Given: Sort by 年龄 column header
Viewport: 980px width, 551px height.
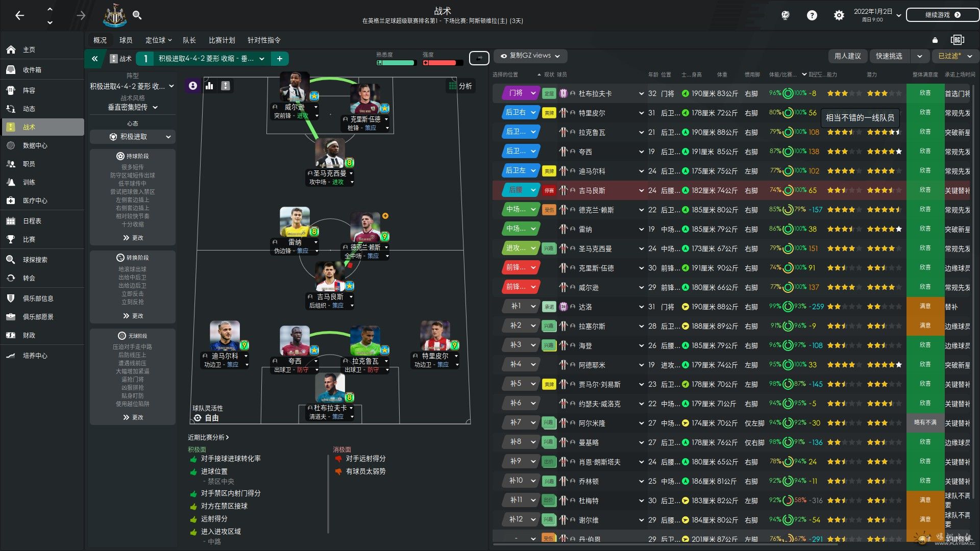Looking at the screenshot, I should click(653, 74).
